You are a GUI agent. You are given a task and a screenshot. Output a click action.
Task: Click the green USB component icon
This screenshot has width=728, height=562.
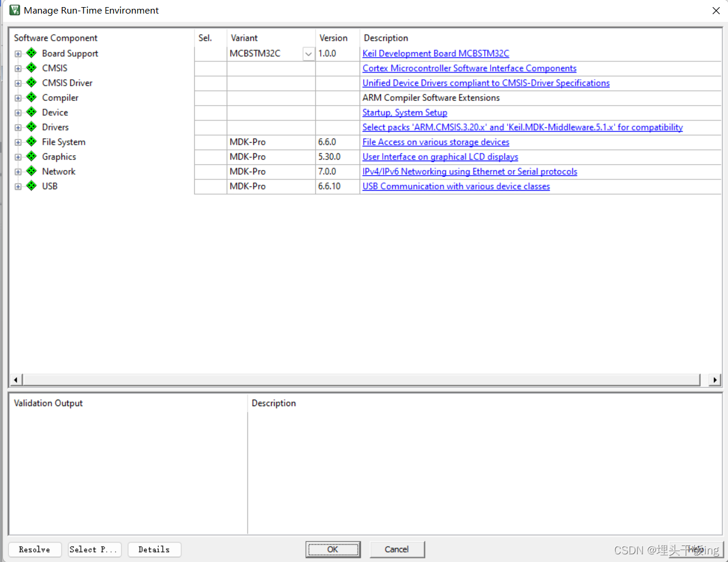click(x=31, y=186)
